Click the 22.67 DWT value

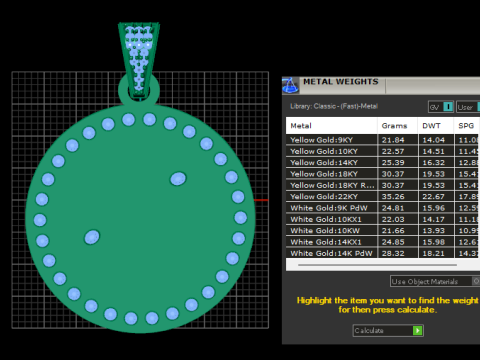pyautogui.click(x=434, y=197)
